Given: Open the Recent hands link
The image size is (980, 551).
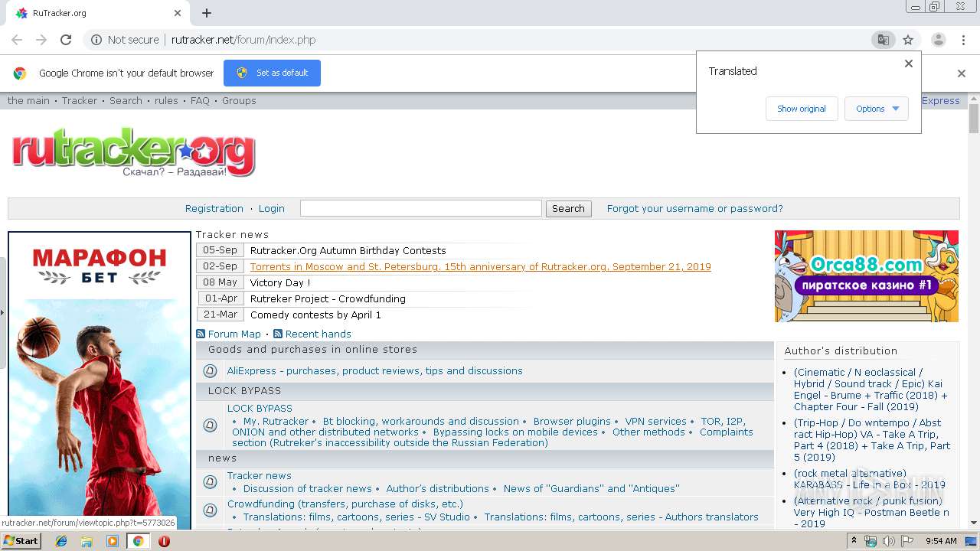Looking at the screenshot, I should (318, 334).
